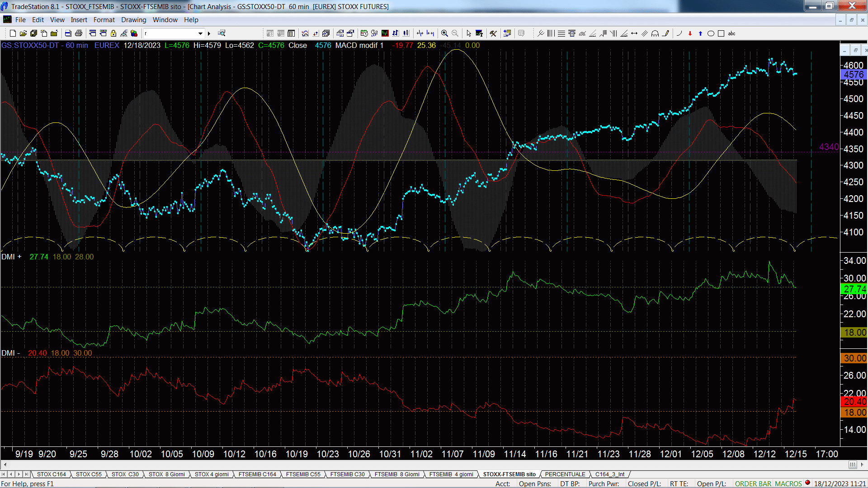Click the Print toolbar icon
The height and width of the screenshot is (488, 868).
pos(78,33)
